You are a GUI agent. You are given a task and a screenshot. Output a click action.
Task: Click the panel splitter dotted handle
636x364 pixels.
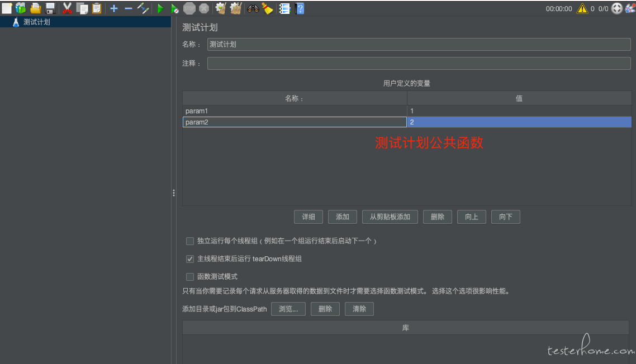click(174, 193)
